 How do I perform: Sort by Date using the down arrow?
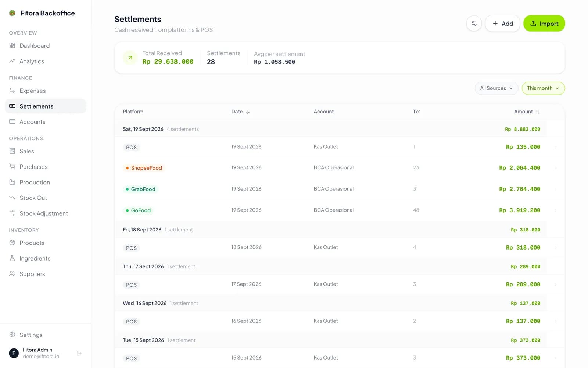[x=248, y=112]
